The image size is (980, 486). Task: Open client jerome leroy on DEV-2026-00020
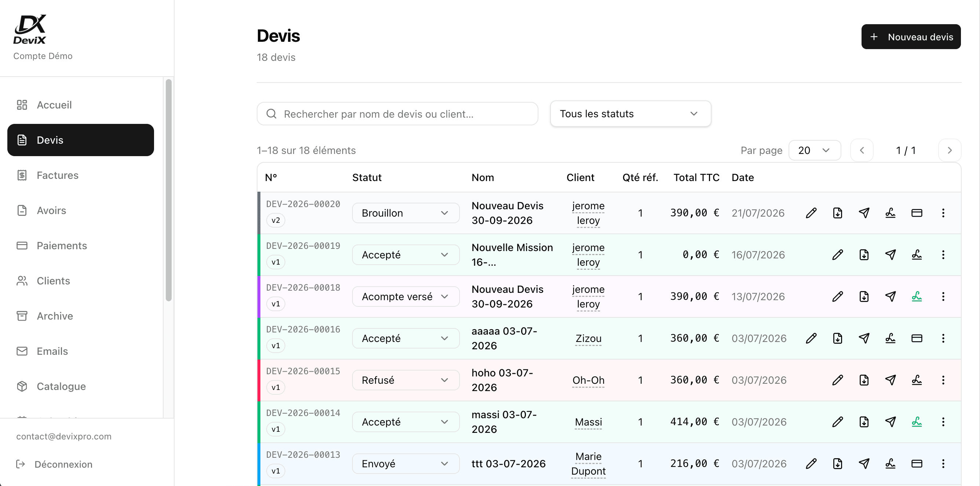tap(588, 213)
